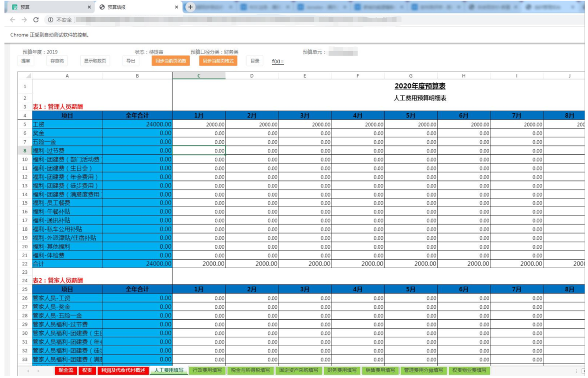This screenshot has height=378, width=588.
Task: Select the 福利-过节费 January cell
Action: coord(199,151)
